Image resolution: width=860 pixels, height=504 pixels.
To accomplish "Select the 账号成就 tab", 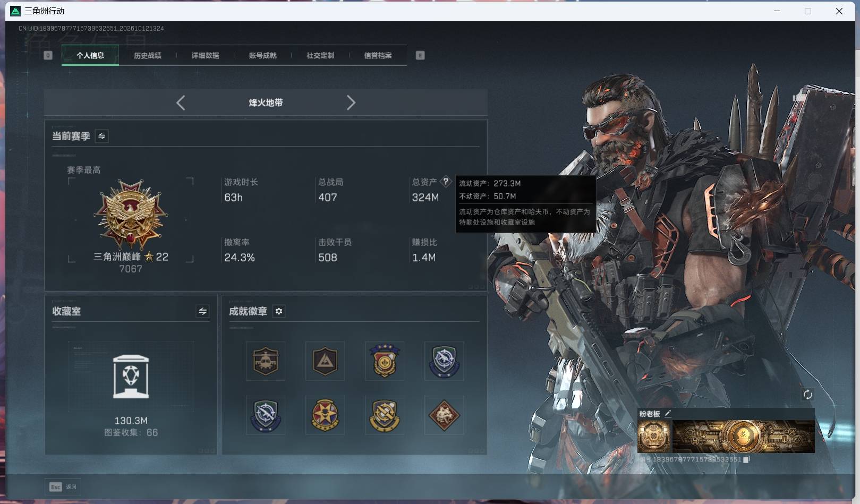I will click(262, 55).
